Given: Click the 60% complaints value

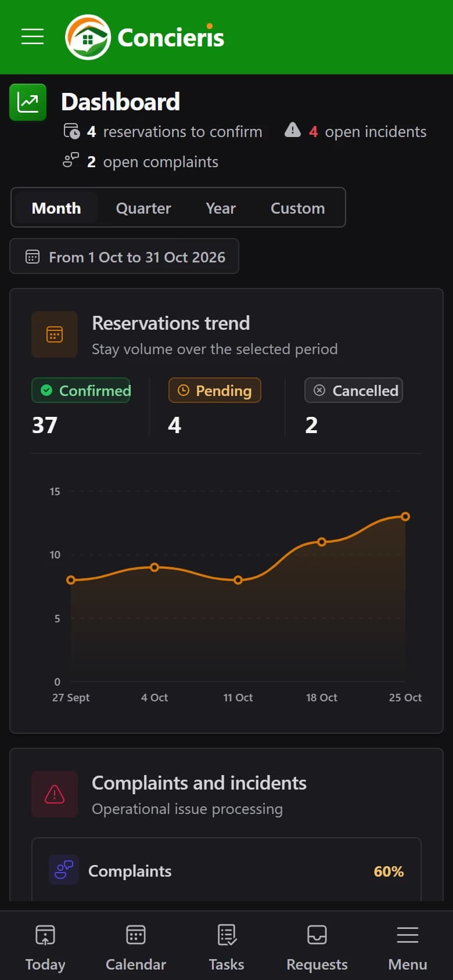Looking at the screenshot, I should 389,871.
